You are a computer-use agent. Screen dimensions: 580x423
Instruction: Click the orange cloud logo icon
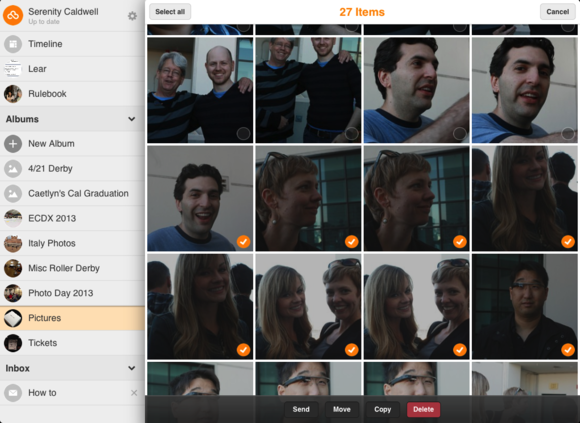coord(13,16)
